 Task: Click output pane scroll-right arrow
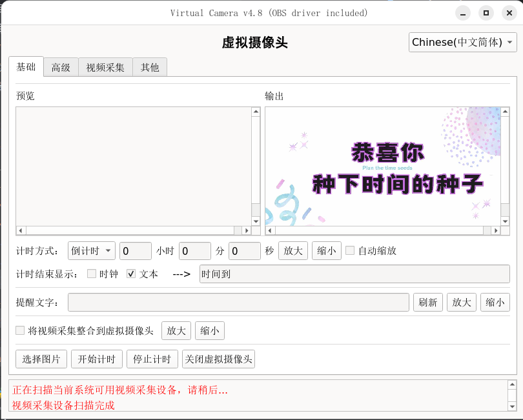(x=495, y=230)
